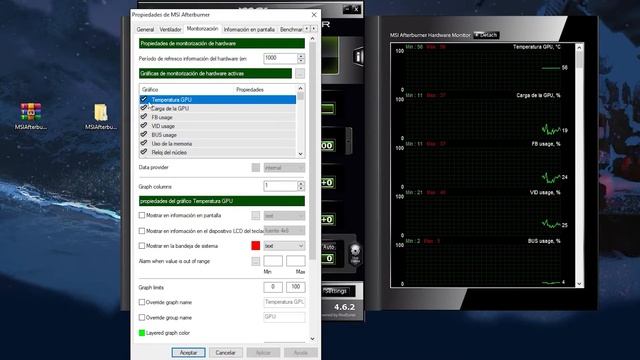Viewport: 640px width, 360px height.
Task: Click the hardware refresh period field 1000
Action: [280, 58]
